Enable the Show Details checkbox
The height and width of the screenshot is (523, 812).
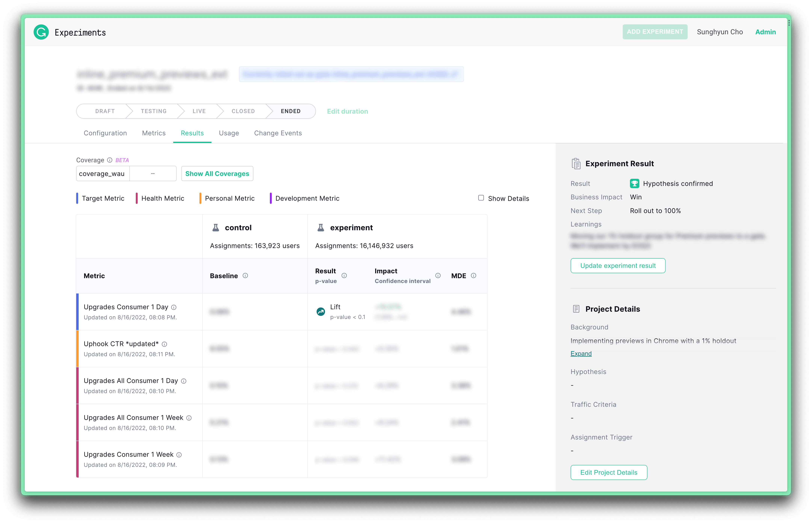pos(481,198)
